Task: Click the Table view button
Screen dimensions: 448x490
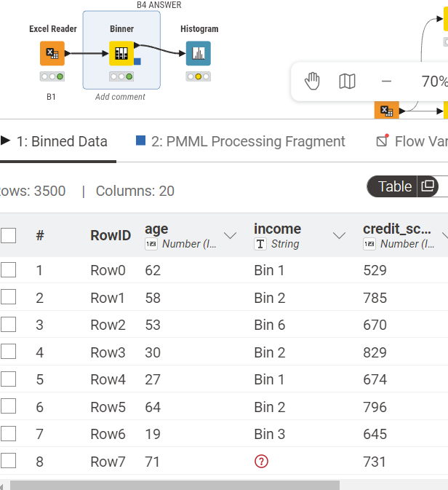Action: click(x=395, y=186)
